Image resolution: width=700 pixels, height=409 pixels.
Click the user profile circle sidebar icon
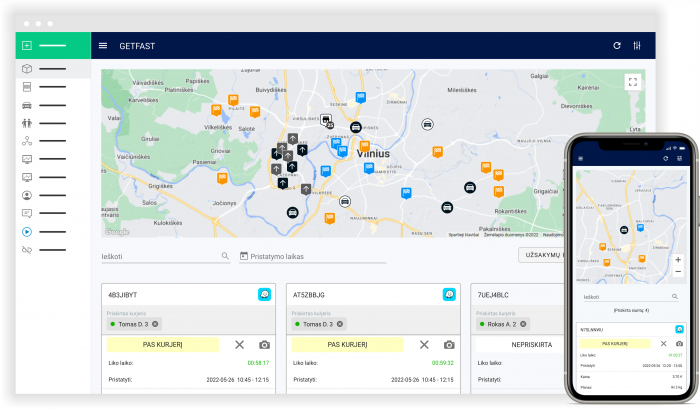click(x=27, y=195)
